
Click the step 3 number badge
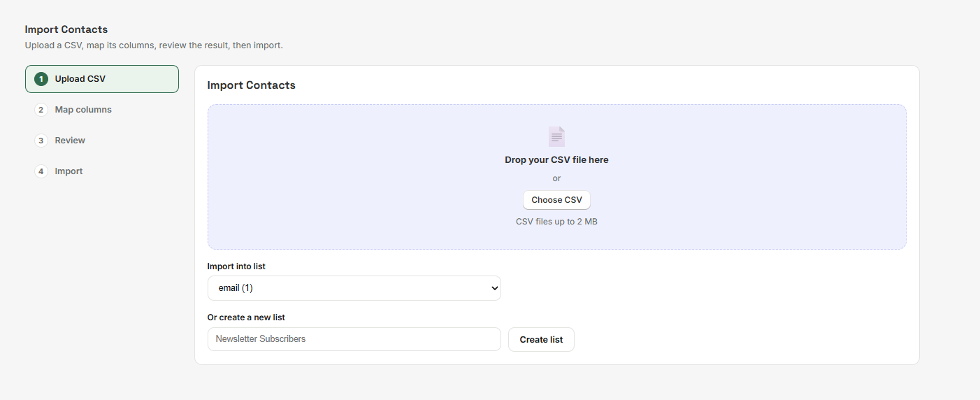pyautogui.click(x=41, y=141)
